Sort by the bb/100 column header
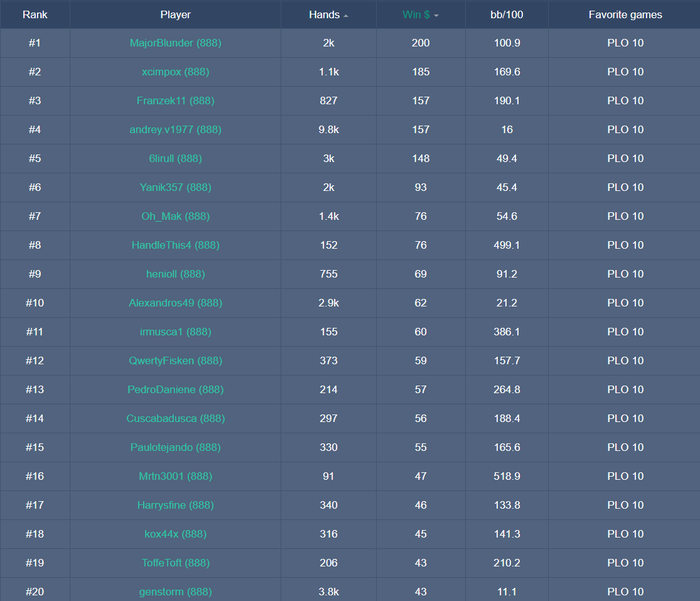Screen dimensions: 700x601 507,15
